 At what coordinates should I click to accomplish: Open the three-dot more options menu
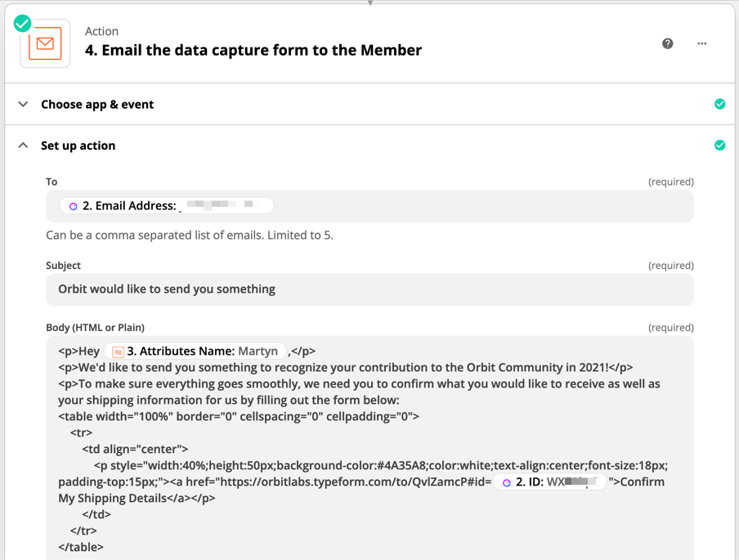pos(702,43)
